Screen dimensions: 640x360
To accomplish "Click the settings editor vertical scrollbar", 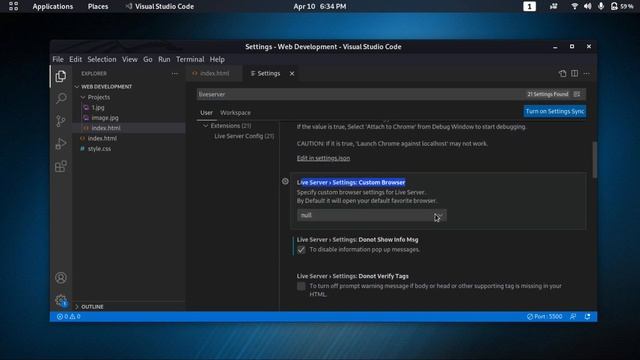I will click(x=595, y=160).
